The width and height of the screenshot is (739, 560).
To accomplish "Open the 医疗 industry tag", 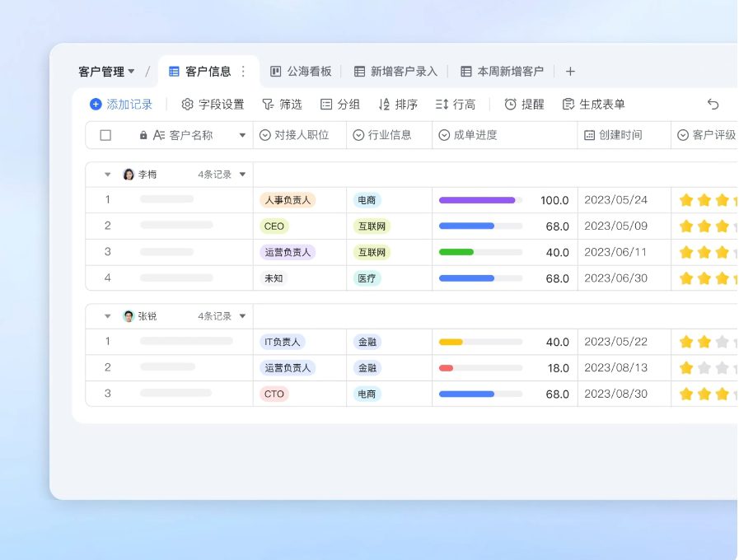I will coord(367,278).
